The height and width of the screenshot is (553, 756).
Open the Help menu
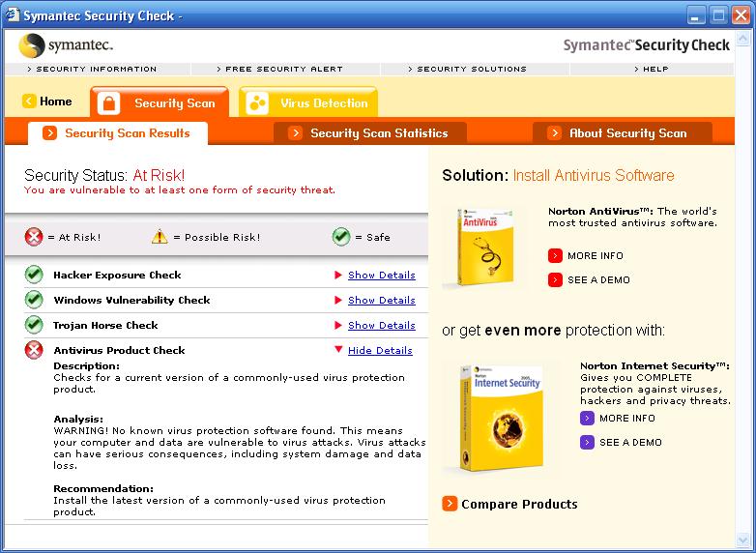click(652, 69)
